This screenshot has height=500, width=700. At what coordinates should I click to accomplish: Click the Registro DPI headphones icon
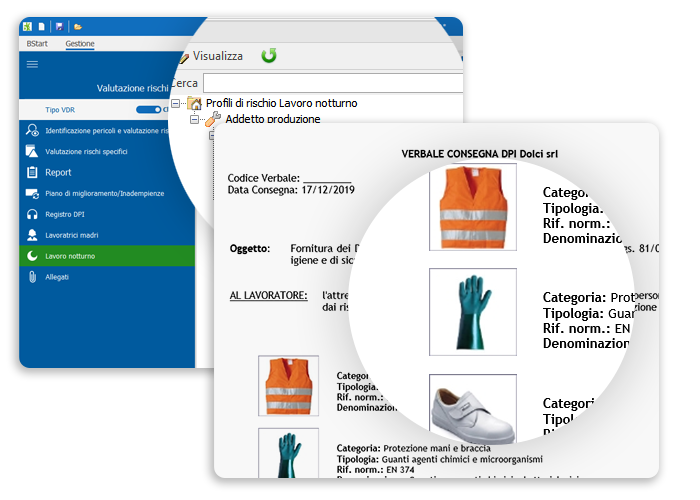click(31, 214)
